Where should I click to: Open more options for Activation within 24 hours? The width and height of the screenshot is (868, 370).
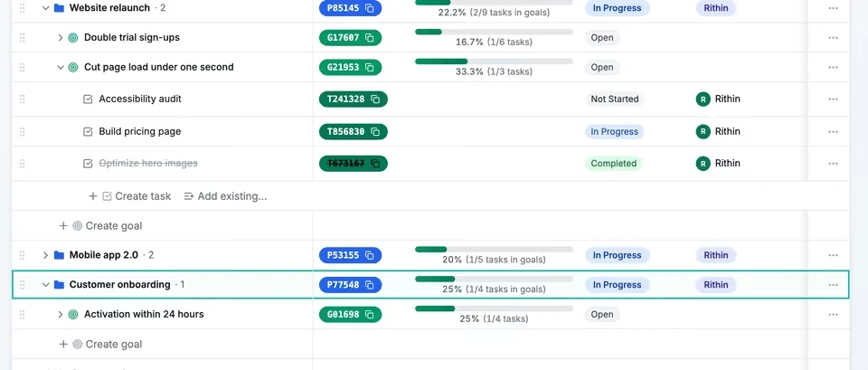tap(833, 315)
